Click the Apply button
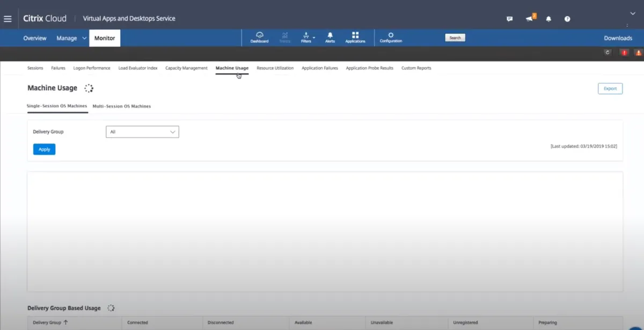Viewport: 644px width, 330px height. [x=44, y=149]
